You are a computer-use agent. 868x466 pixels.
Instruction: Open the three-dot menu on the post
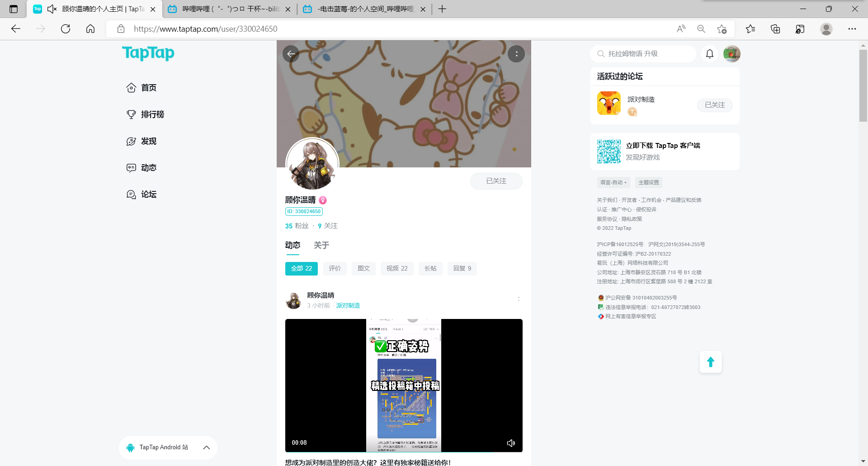[x=519, y=299]
